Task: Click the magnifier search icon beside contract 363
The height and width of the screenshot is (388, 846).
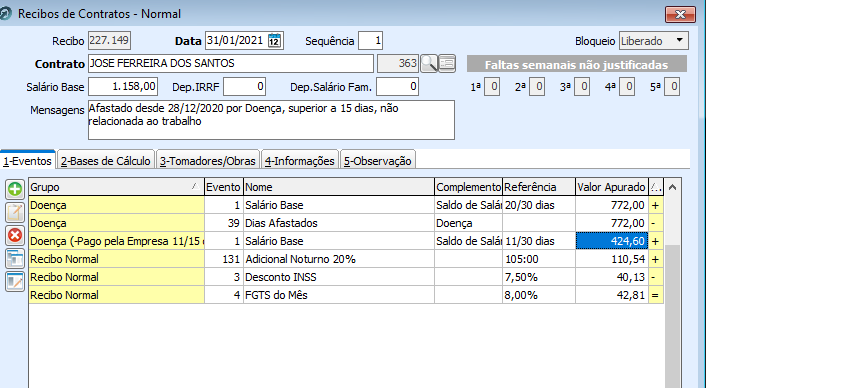Action: [429, 63]
